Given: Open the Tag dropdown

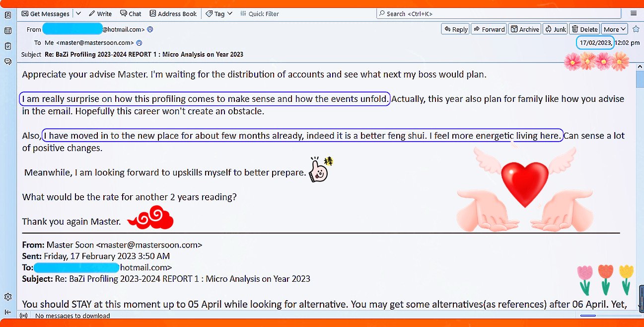Looking at the screenshot, I should coord(219,14).
